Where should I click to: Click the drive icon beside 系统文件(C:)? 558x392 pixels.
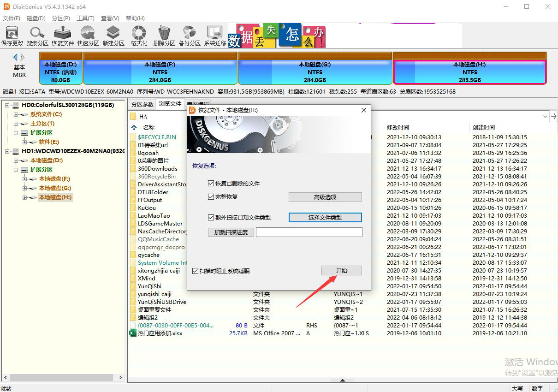coord(24,114)
